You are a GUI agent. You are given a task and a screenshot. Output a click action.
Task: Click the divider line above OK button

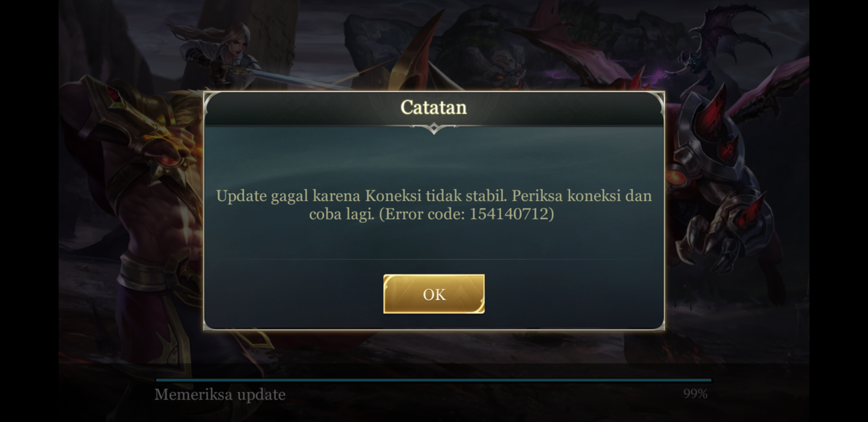[x=434, y=259]
